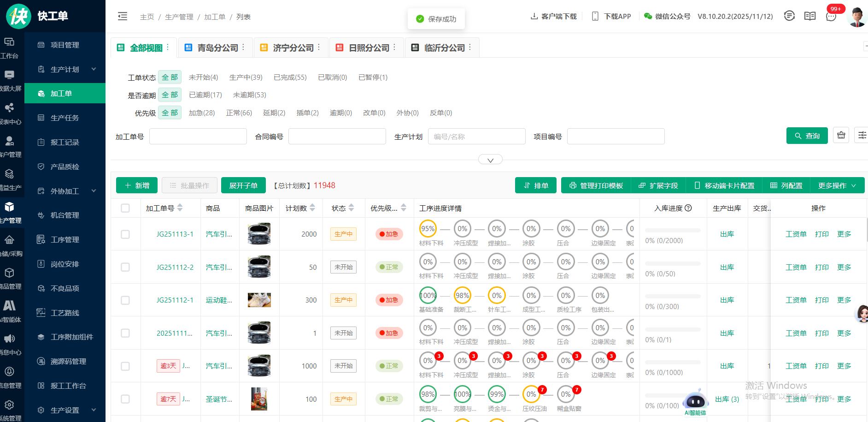
Task: Open the 更多操作 dropdown menu
Action: coord(837,185)
